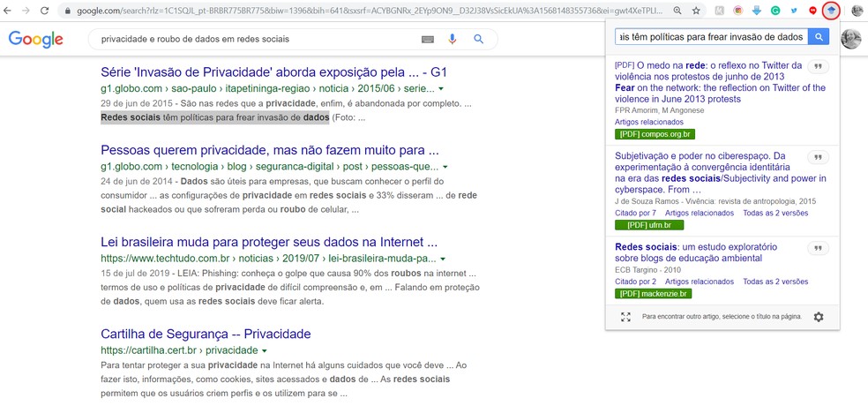Expand dropdown arrow beside first g1.globo.com URL

(x=441, y=88)
